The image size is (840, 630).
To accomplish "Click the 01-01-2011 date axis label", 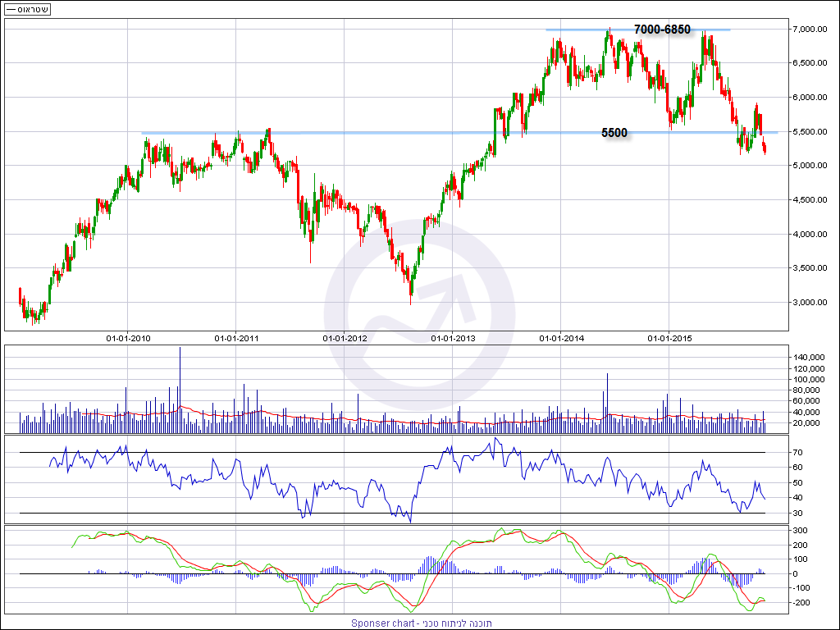I will 236,337.
